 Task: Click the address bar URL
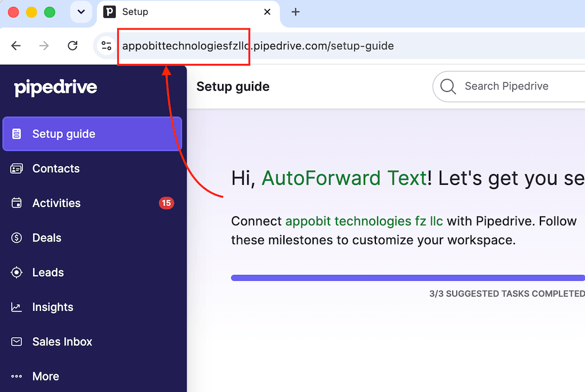(258, 46)
